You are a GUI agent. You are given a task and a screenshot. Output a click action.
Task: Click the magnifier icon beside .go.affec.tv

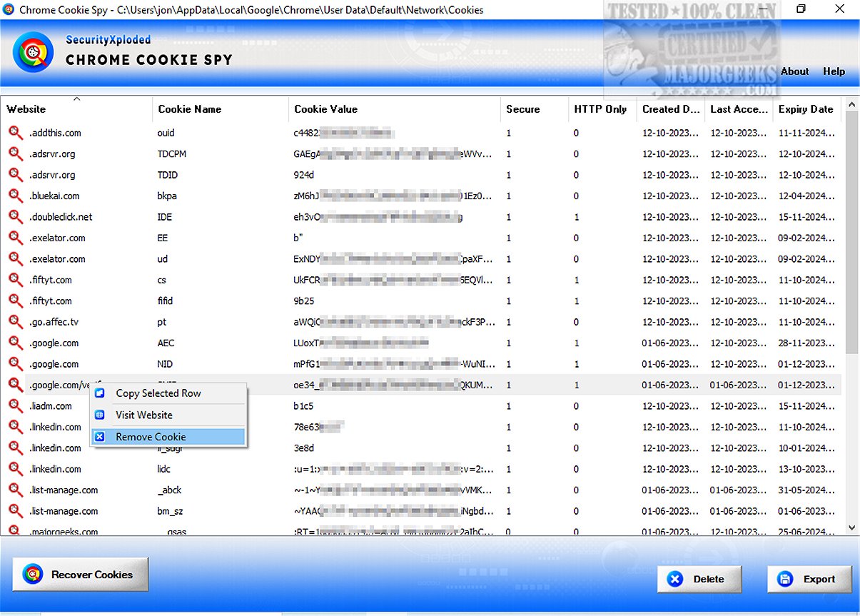[16, 322]
